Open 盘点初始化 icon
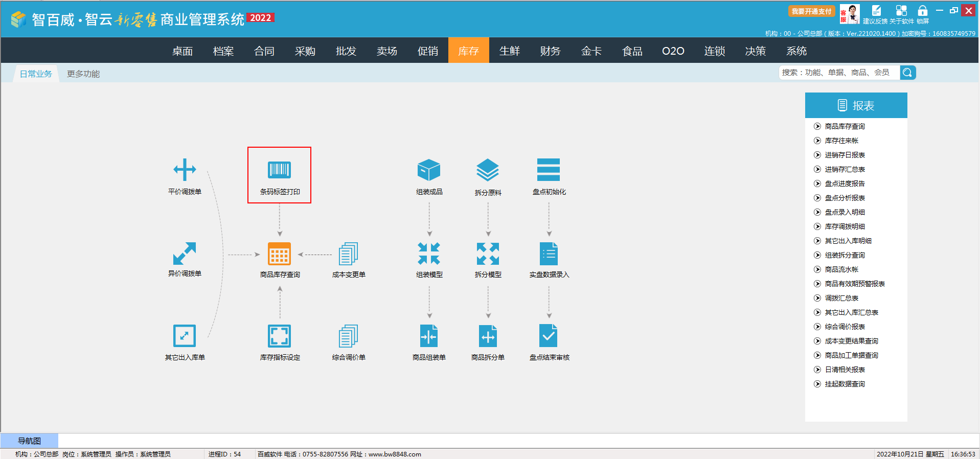Image resolution: width=980 pixels, height=459 pixels. [549, 170]
